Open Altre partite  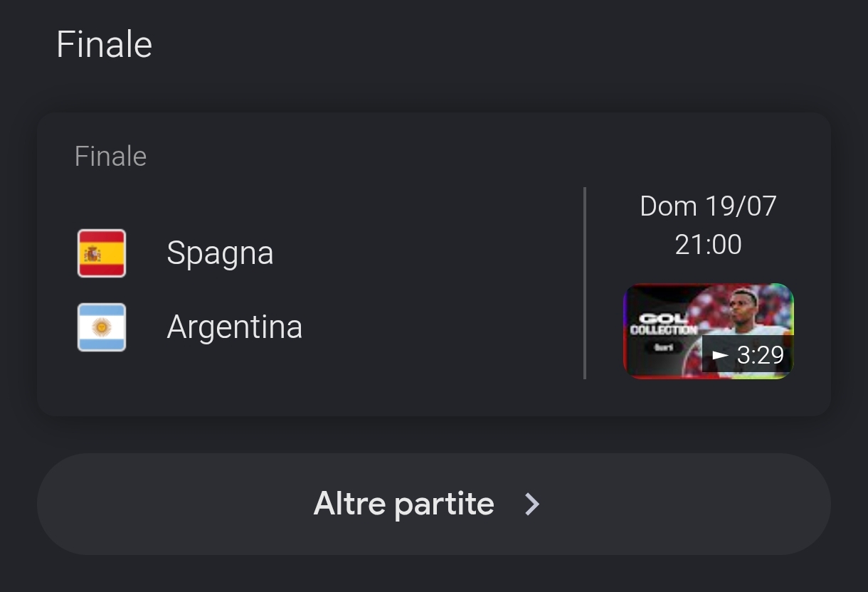pyautogui.click(x=434, y=504)
